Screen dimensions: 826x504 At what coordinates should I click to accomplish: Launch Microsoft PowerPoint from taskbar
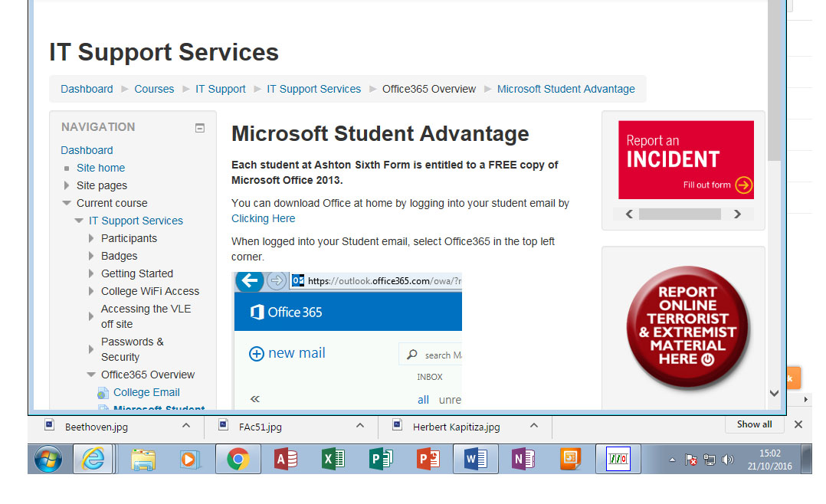[x=428, y=460]
